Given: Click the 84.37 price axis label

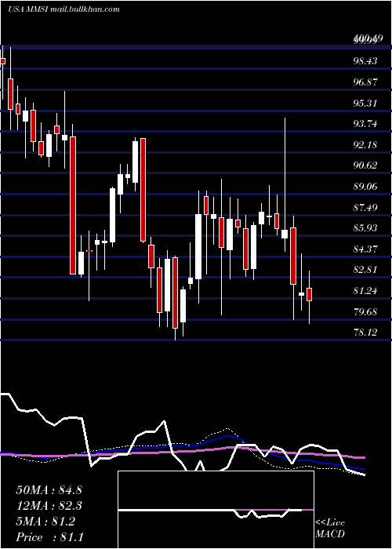Looking at the screenshot, I should pyautogui.click(x=365, y=249).
